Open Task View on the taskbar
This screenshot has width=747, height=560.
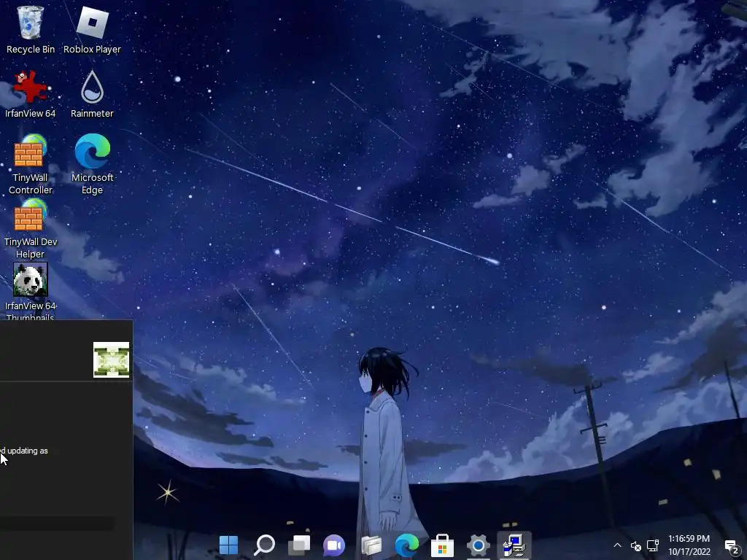(299, 545)
